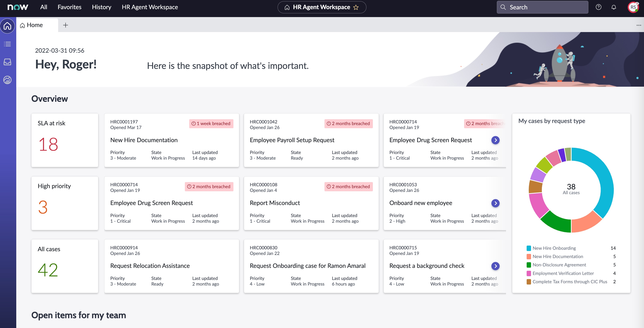Select the Home icon in the sidebar

[7, 26]
